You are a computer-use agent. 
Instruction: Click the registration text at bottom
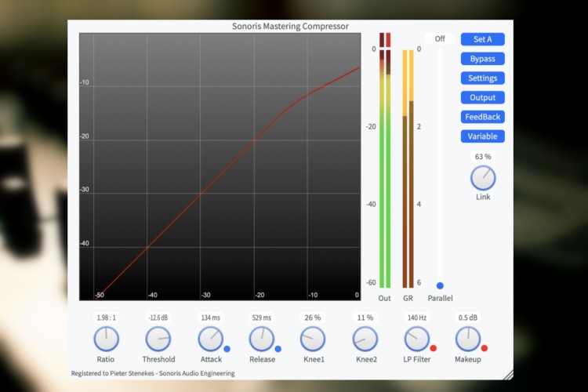pos(153,373)
